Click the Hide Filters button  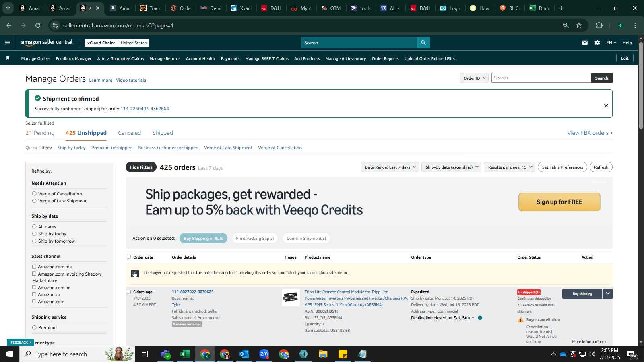(x=141, y=167)
